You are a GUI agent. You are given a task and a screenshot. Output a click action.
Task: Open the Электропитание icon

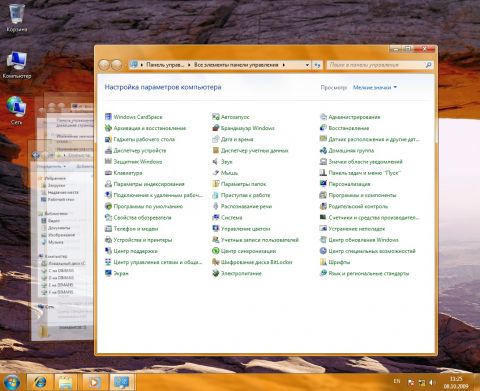(216, 273)
